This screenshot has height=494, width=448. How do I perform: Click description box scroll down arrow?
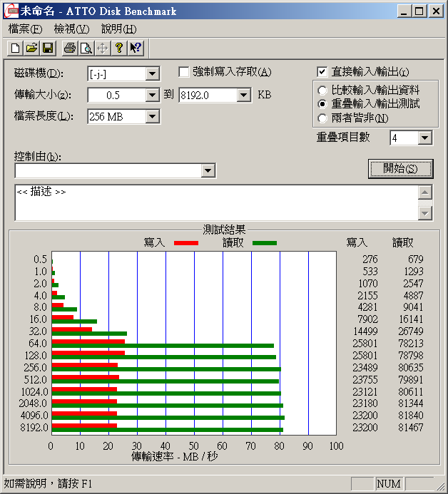pyautogui.click(x=425, y=213)
